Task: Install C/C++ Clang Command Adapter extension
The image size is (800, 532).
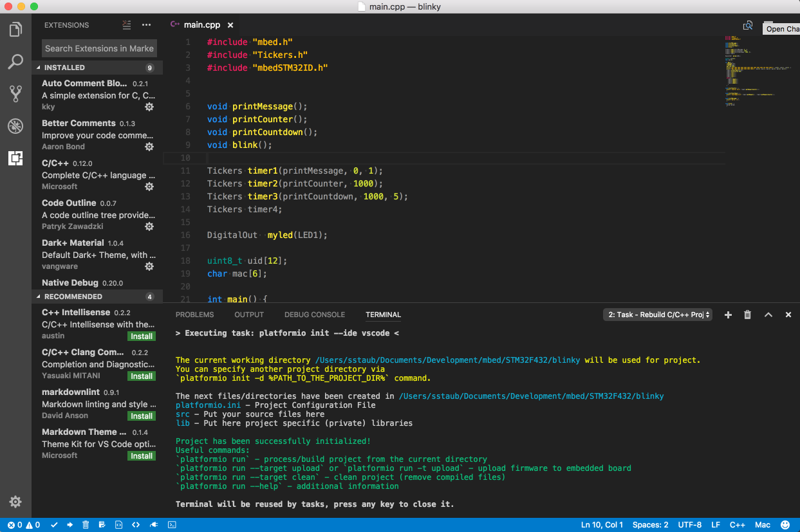Action: tap(142, 376)
